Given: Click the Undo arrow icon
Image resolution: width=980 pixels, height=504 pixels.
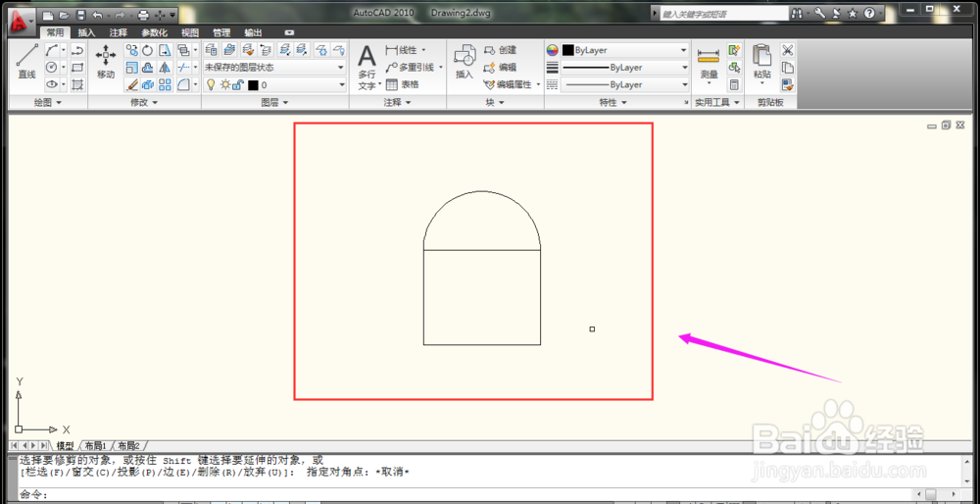Looking at the screenshot, I should (97, 15).
